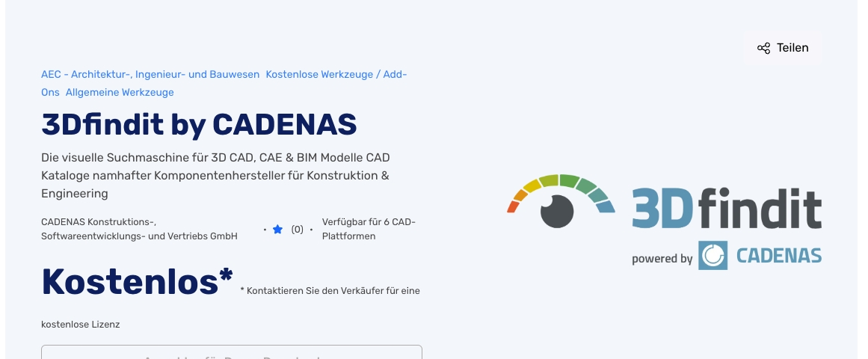Click the CADENAS logo icon in banner

click(x=712, y=255)
